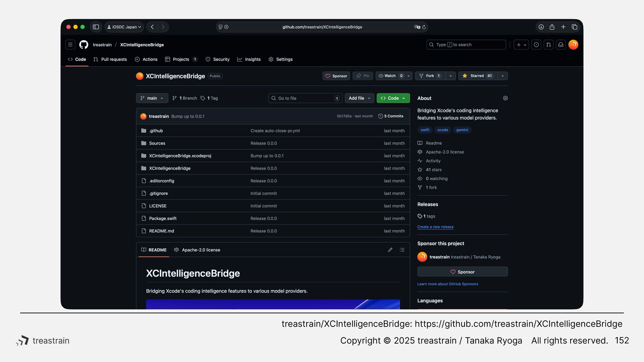Click the Fork button

[x=430, y=76]
